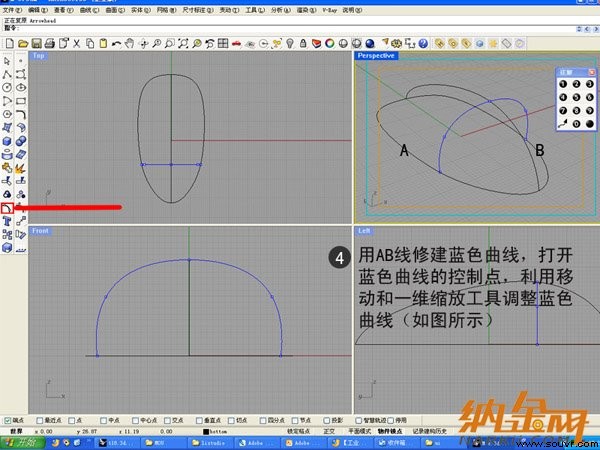Enable the 投影 (Project) osnap checkbox
The width and height of the screenshot is (600, 450).
tap(326, 420)
